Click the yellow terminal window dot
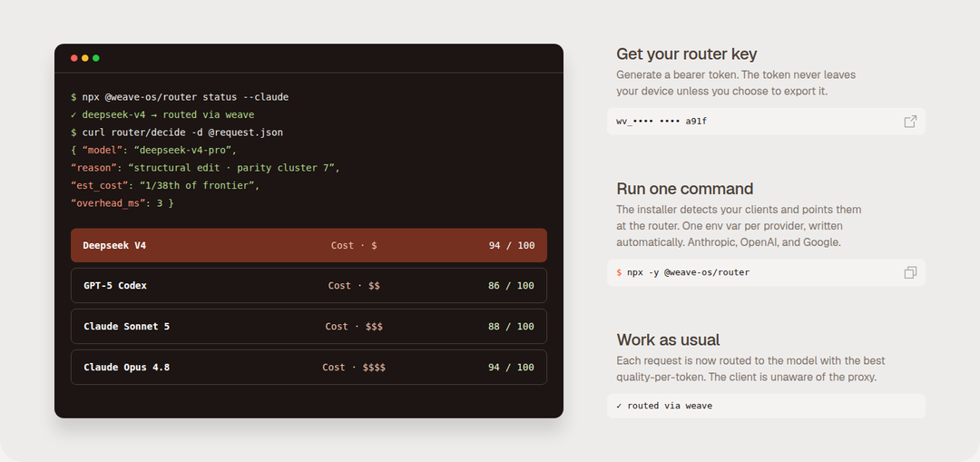Screen dimensions: 980x462 click(85, 58)
